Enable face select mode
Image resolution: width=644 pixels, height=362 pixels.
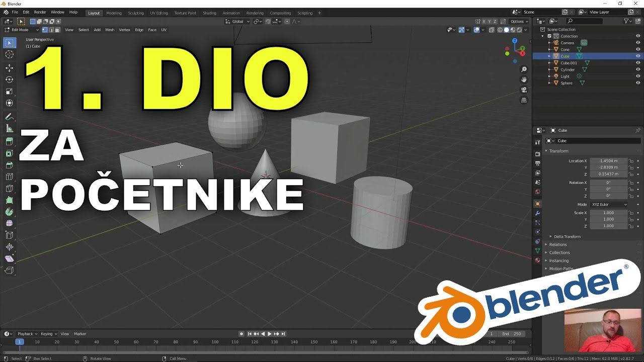click(x=57, y=30)
